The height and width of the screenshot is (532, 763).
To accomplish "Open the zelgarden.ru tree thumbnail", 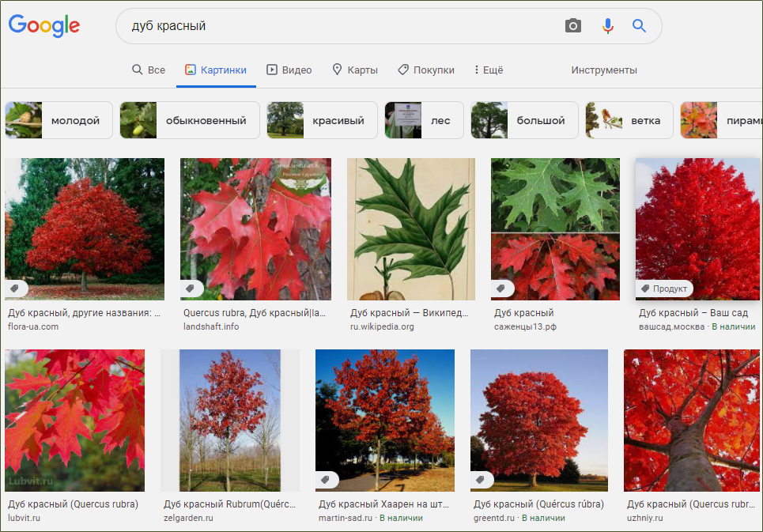I will click(229, 421).
